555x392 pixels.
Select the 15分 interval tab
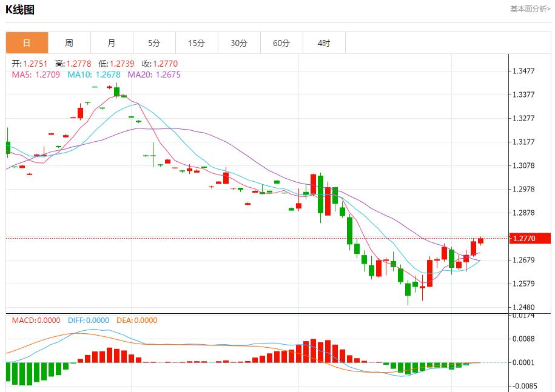197,43
